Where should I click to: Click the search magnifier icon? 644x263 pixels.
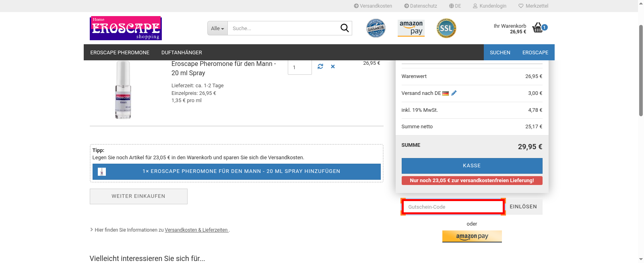click(344, 28)
